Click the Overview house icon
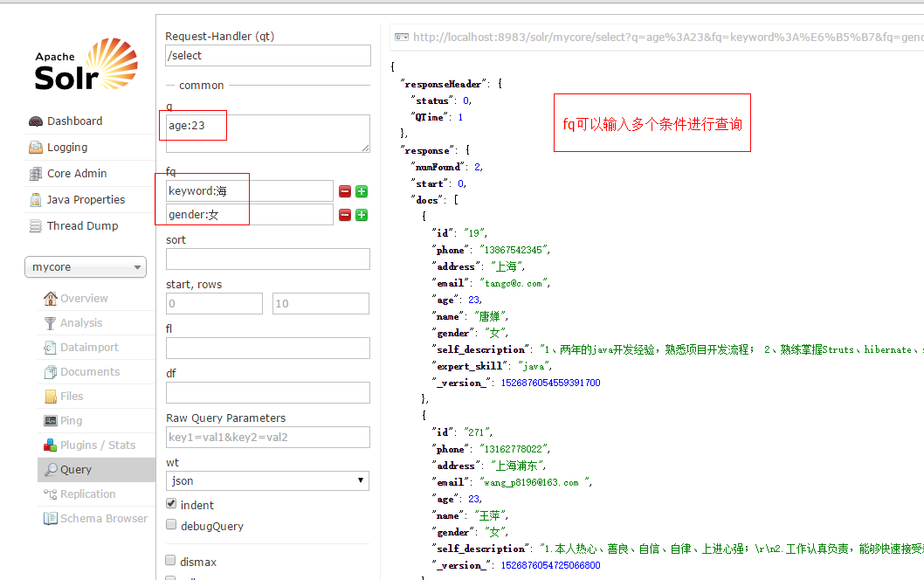The width and height of the screenshot is (924, 580). [x=51, y=298]
